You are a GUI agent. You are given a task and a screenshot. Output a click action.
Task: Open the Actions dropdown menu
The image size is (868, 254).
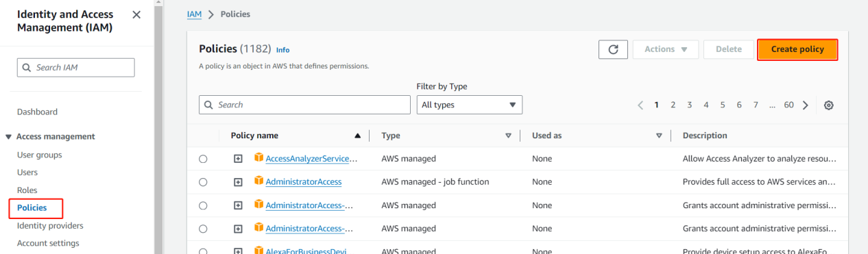(x=666, y=49)
